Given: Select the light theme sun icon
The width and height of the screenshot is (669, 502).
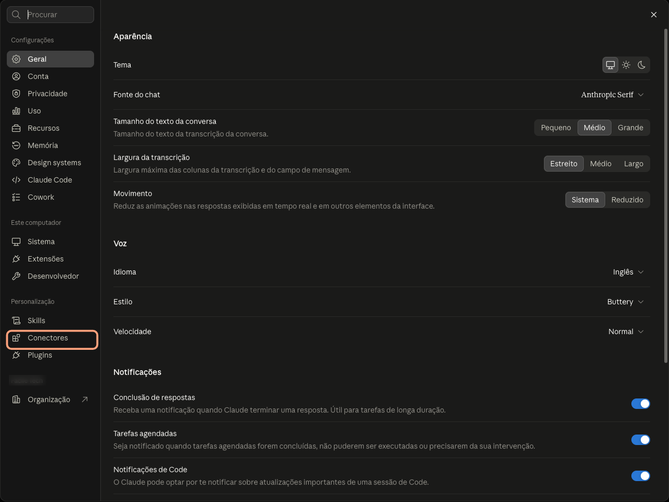Looking at the screenshot, I should (626, 65).
